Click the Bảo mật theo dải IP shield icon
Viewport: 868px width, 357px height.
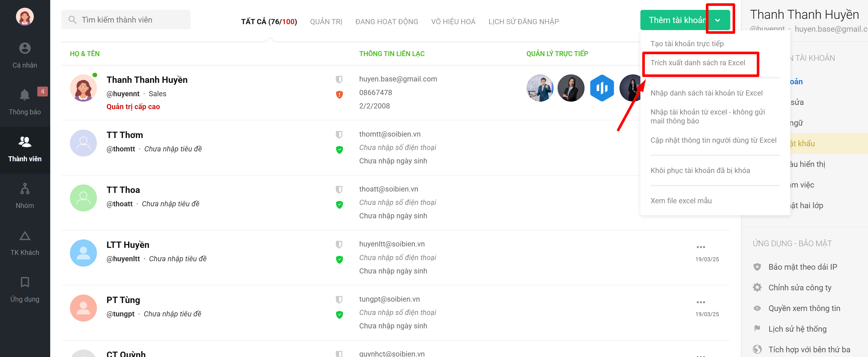(x=757, y=267)
